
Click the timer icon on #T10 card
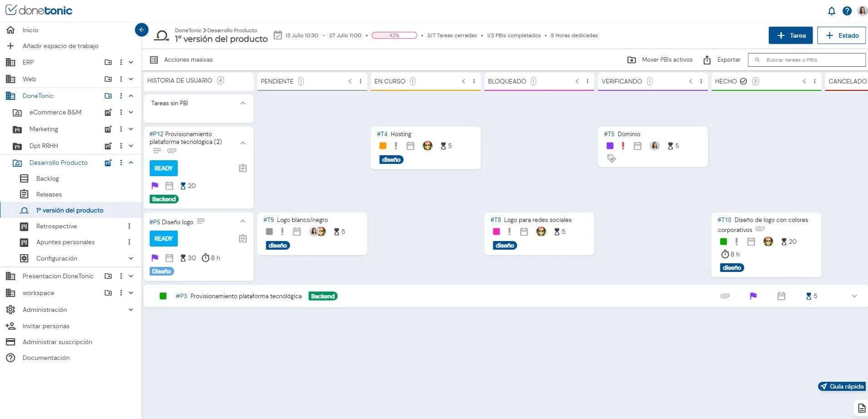tap(725, 254)
